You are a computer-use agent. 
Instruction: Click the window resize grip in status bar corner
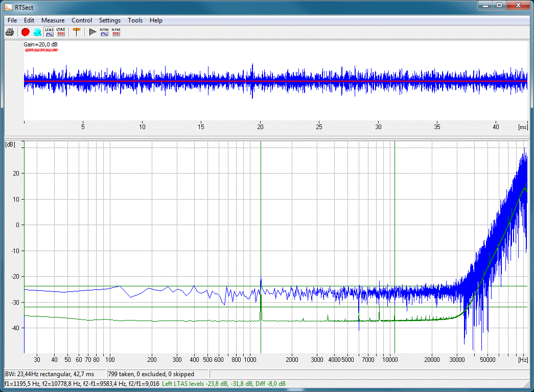pyautogui.click(x=527, y=385)
